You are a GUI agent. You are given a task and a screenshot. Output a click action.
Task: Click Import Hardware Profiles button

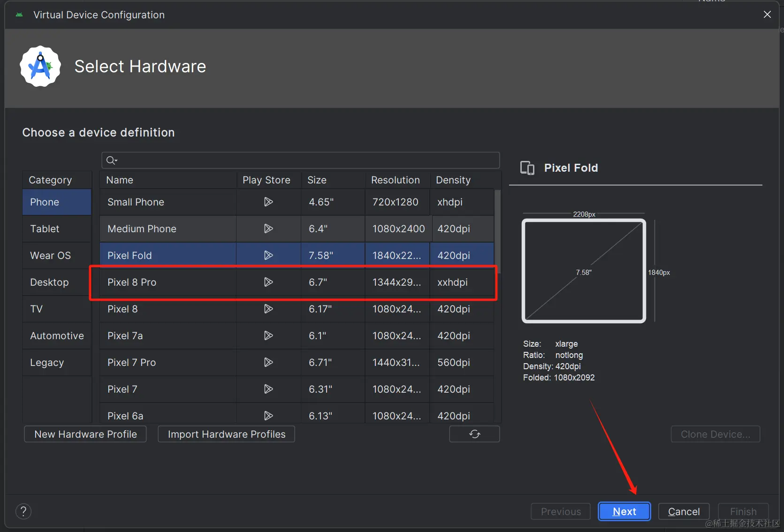tap(226, 434)
